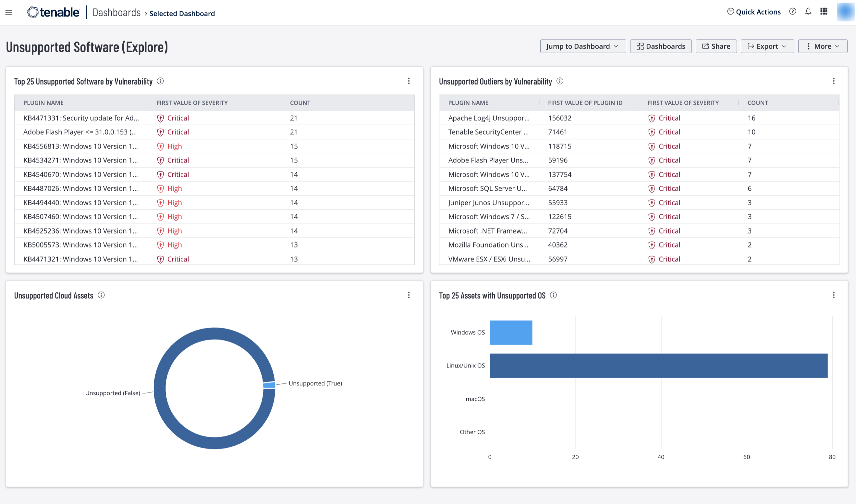Click the Other OS axis label

pyautogui.click(x=472, y=432)
